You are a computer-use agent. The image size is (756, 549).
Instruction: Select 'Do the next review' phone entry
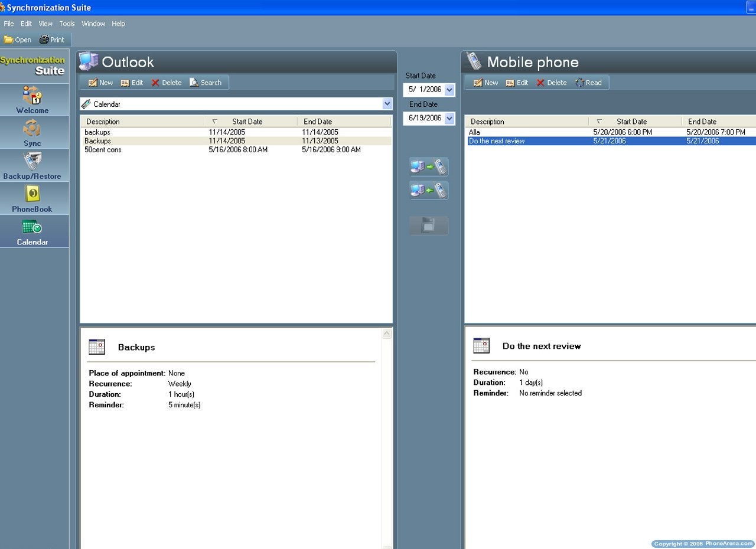coord(611,141)
